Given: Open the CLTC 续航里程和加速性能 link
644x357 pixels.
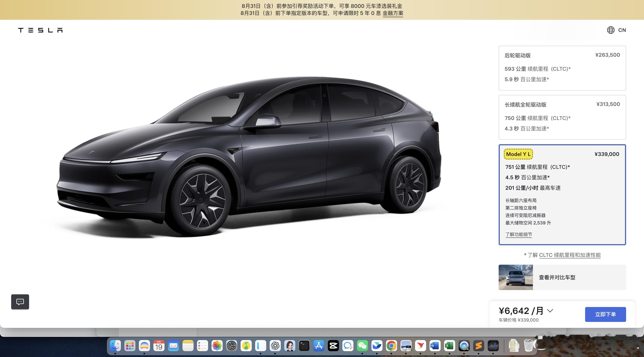Looking at the screenshot, I should tap(570, 255).
